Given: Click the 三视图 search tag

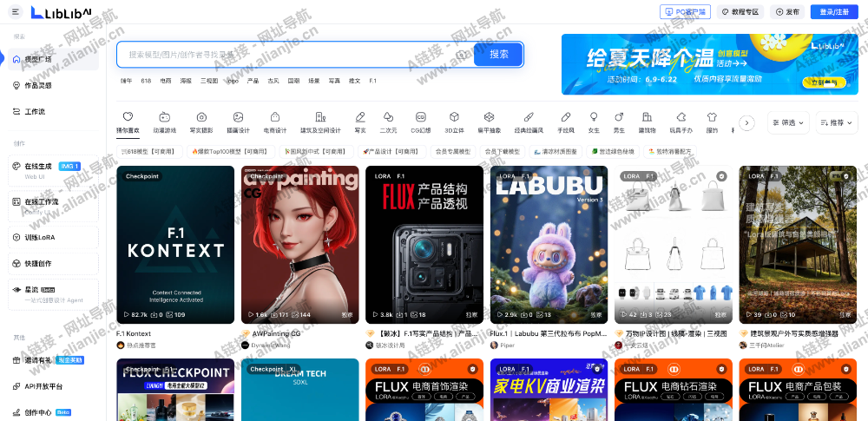Looking at the screenshot, I should tap(208, 81).
